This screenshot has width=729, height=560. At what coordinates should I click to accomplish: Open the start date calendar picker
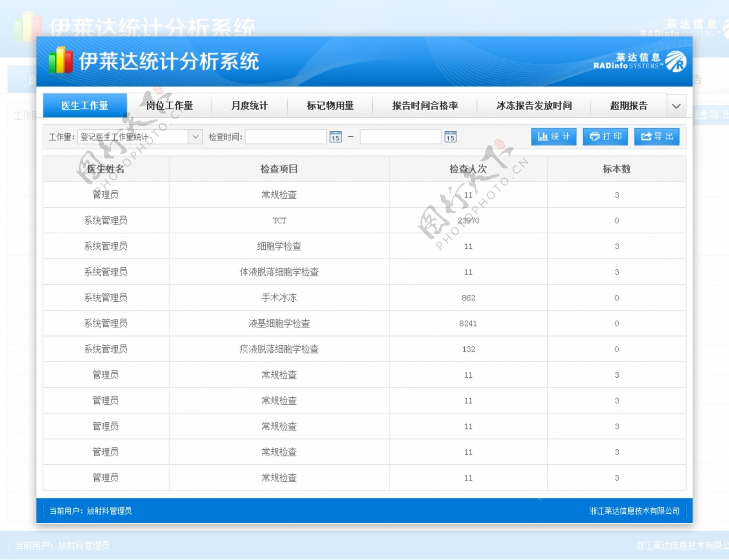point(335,137)
